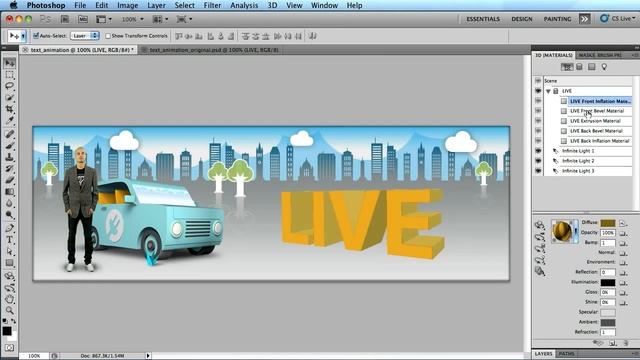
Task: Select the Horizontal Type tool
Action: (9, 240)
